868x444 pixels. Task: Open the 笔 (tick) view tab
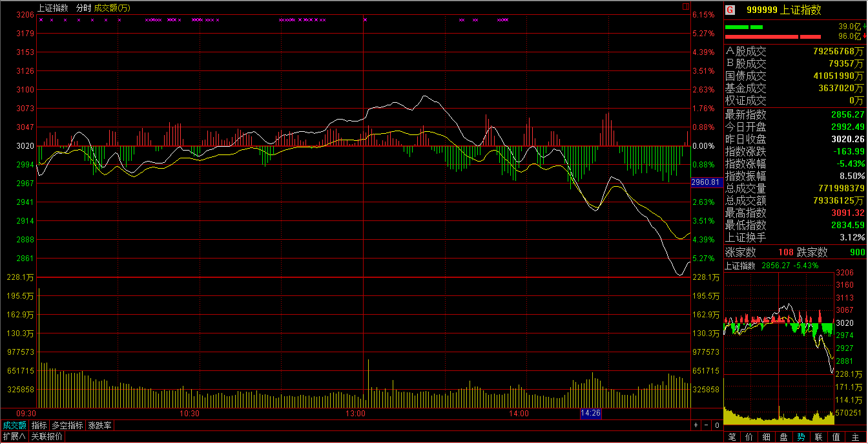click(732, 437)
